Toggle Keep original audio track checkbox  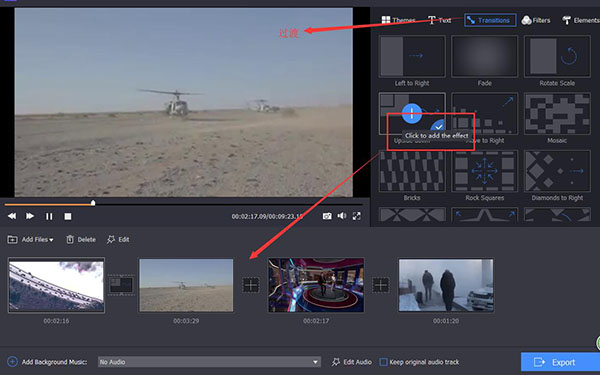(383, 362)
